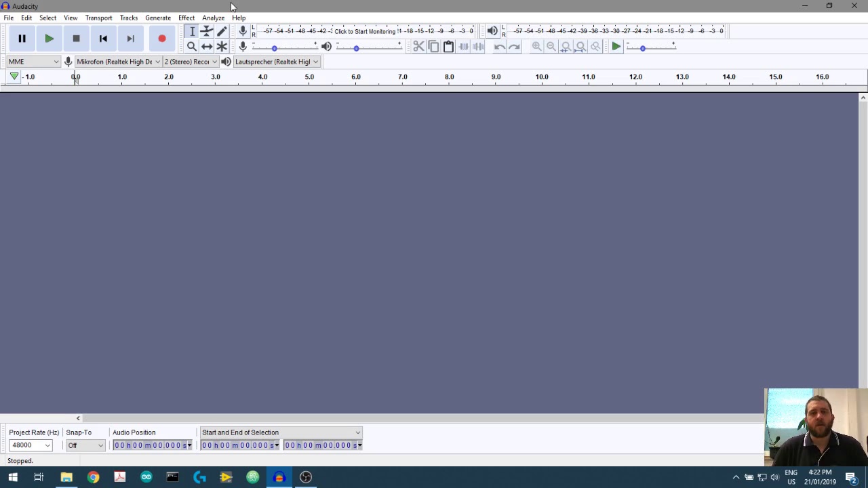The width and height of the screenshot is (868, 488).
Task: Select the Draw (pencil) tool
Action: pyautogui.click(x=222, y=31)
